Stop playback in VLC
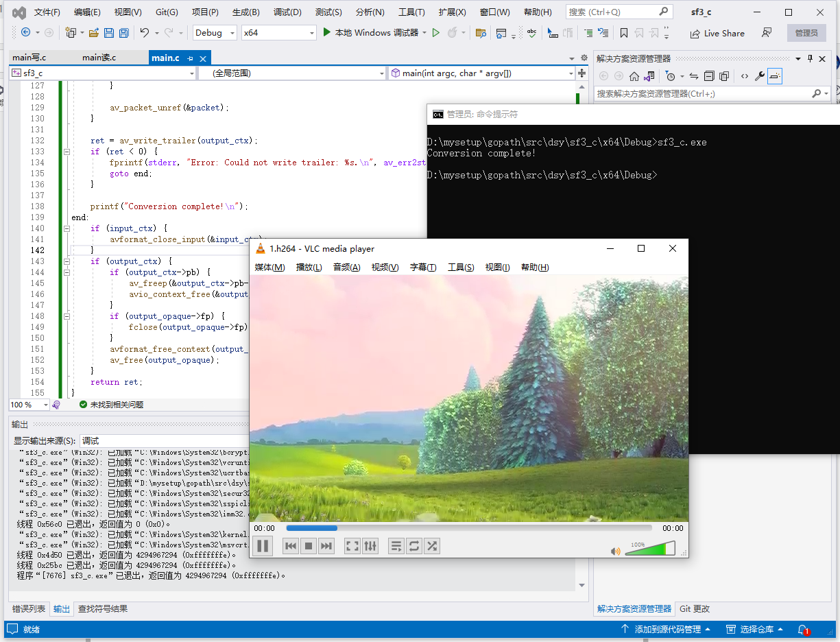Screen dimensions: 840x642 [x=309, y=546]
